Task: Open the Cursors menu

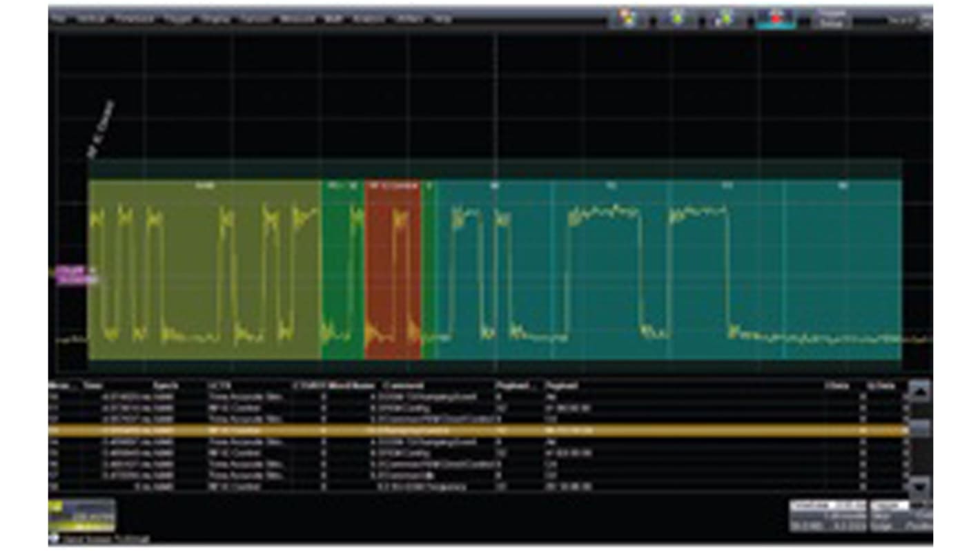Action: 255,19
